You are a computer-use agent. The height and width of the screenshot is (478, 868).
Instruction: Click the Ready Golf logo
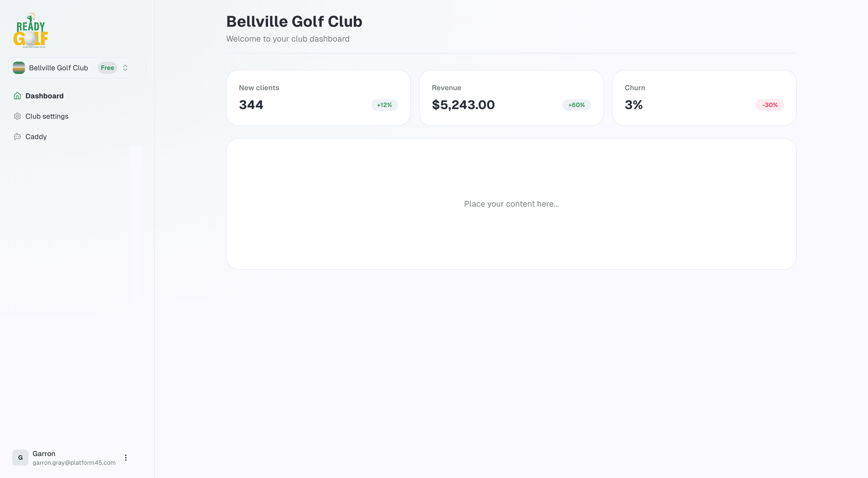click(30, 30)
